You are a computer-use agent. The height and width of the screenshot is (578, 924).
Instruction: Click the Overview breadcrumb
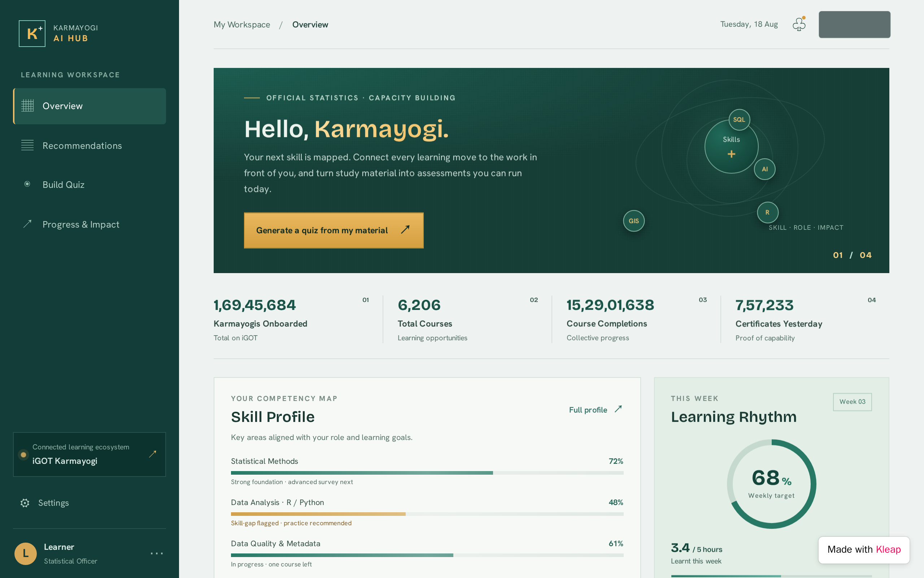pyautogui.click(x=310, y=25)
